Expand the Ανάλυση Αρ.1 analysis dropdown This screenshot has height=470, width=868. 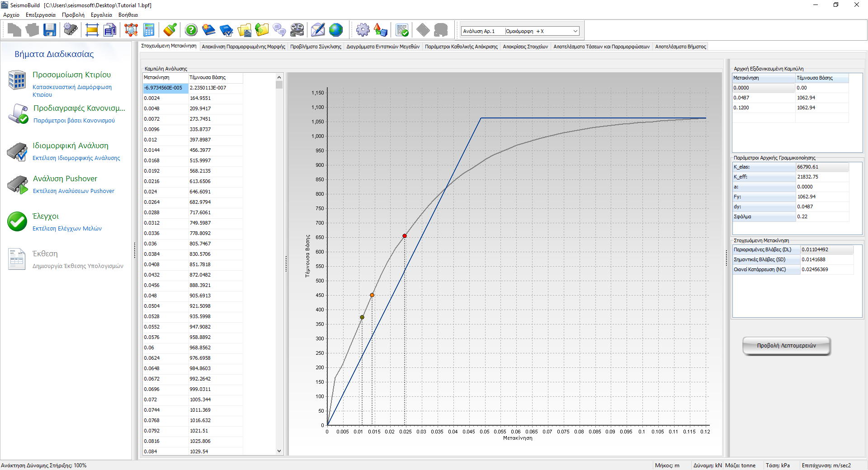(x=575, y=31)
